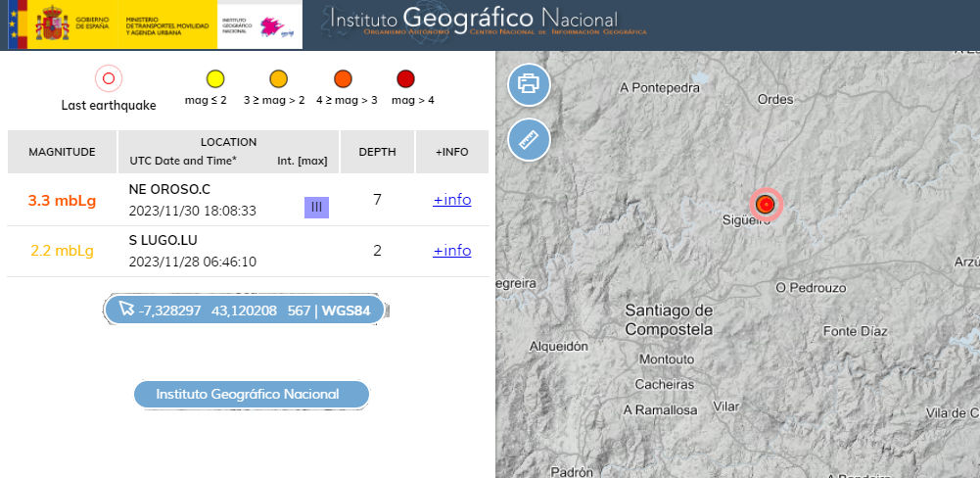The width and height of the screenshot is (980, 478).
Task: Click the light orange mag 2-3 legend circle
Action: (278, 78)
